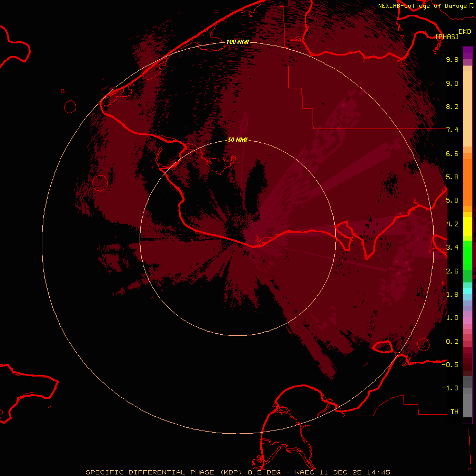Click the purple band at colorbar top
This screenshot has height=476, width=476.
coord(467,53)
